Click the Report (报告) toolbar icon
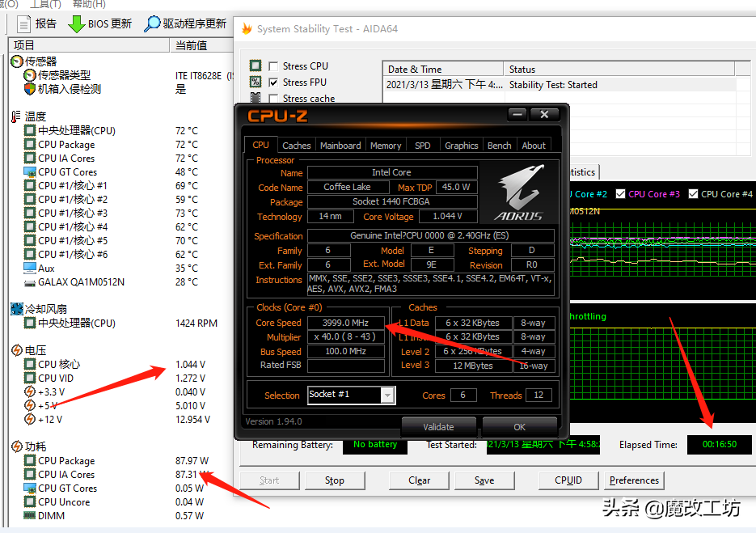Screen dimensions: 756x533 pyautogui.click(x=23, y=23)
